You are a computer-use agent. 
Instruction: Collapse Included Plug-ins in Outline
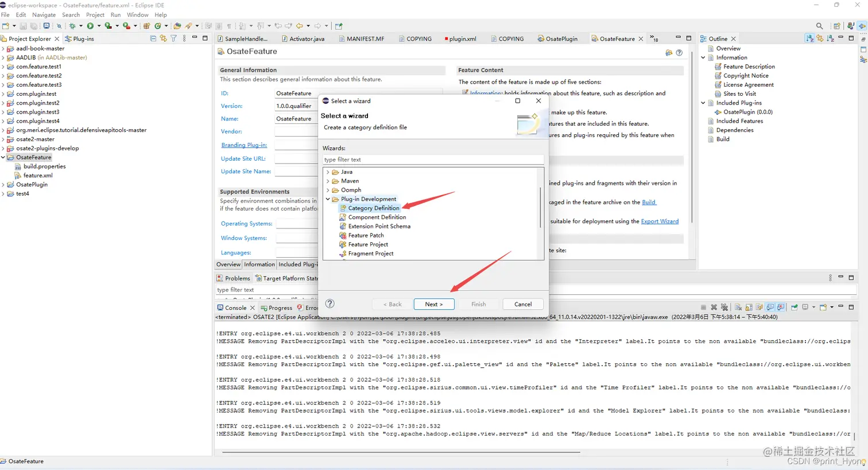coord(703,103)
